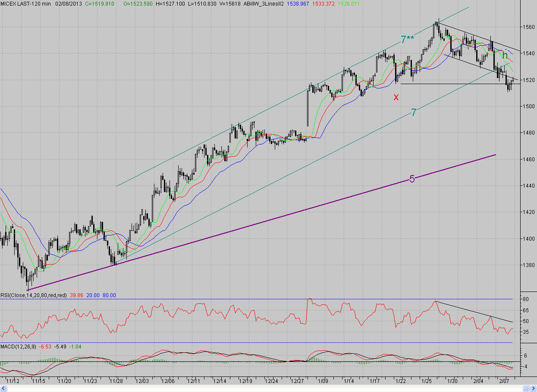Click the RSI axis label 35
537x392 pixels.
point(526,332)
